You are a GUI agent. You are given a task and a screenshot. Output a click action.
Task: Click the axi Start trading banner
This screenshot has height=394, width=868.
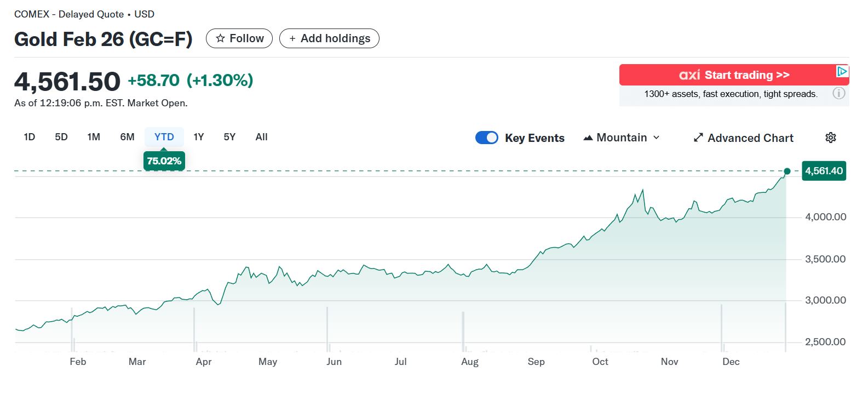click(x=733, y=75)
